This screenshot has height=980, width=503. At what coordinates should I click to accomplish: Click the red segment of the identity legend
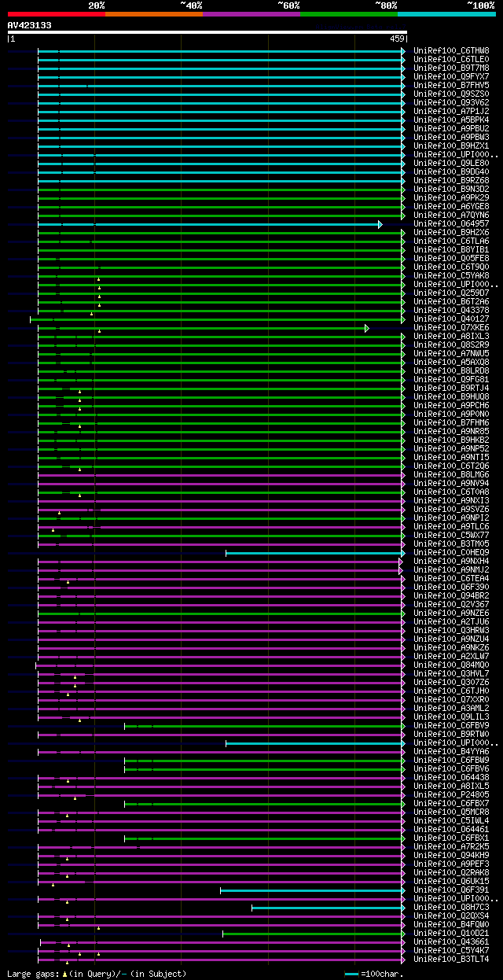point(56,14)
